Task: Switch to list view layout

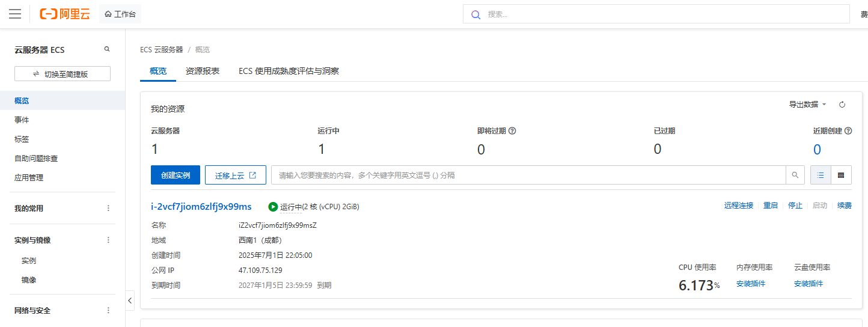Action: tap(821, 175)
